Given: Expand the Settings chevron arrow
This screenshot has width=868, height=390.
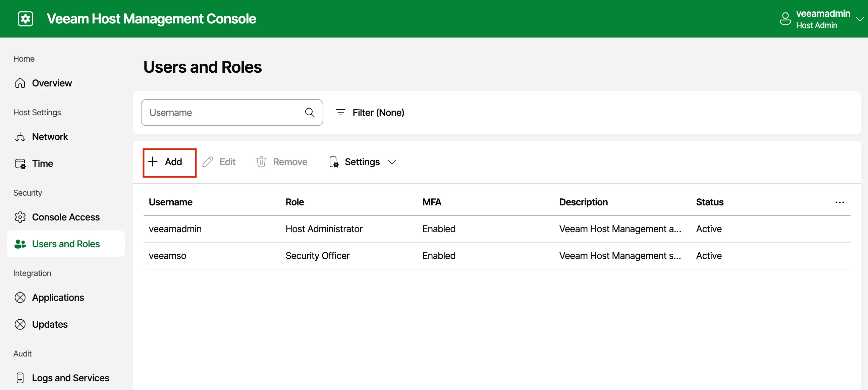Looking at the screenshot, I should pos(392,162).
